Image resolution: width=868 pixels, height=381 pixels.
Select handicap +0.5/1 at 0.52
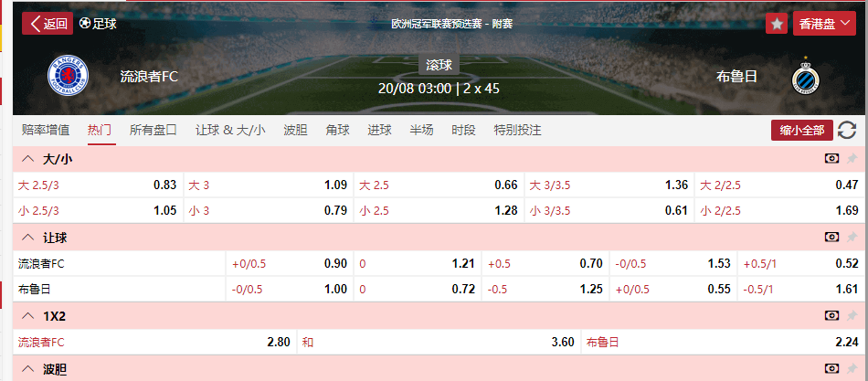tap(801, 264)
